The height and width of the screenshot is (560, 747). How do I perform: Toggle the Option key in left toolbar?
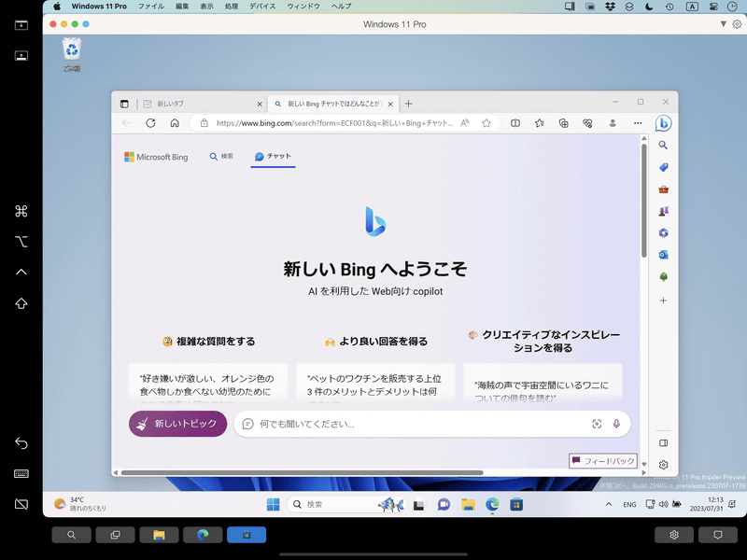point(21,242)
